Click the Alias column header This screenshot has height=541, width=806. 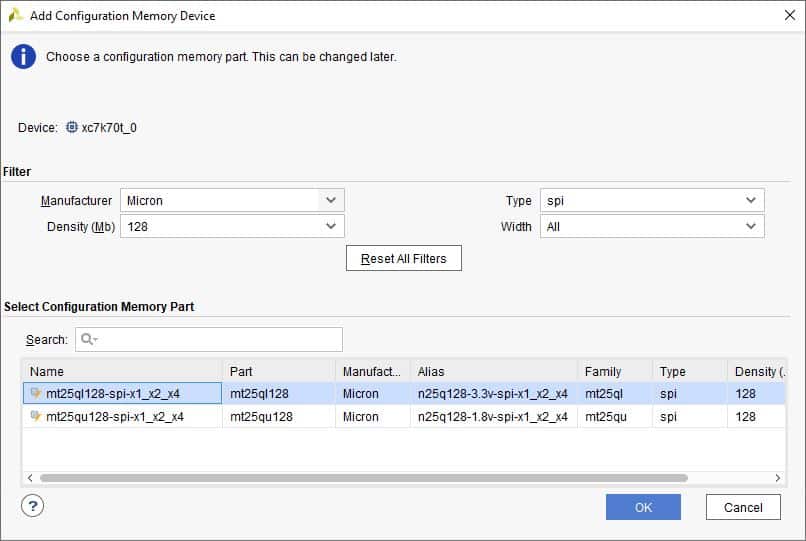(493, 371)
